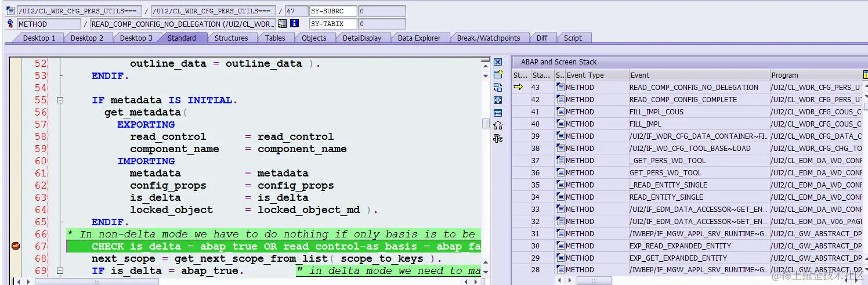
Task: Select the Standard tab
Action: (x=182, y=38)
